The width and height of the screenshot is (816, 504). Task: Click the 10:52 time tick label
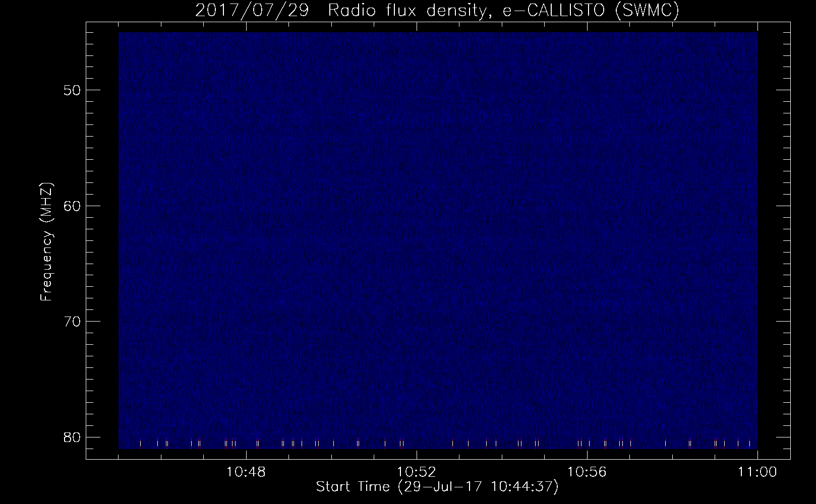tap(417, 472)
